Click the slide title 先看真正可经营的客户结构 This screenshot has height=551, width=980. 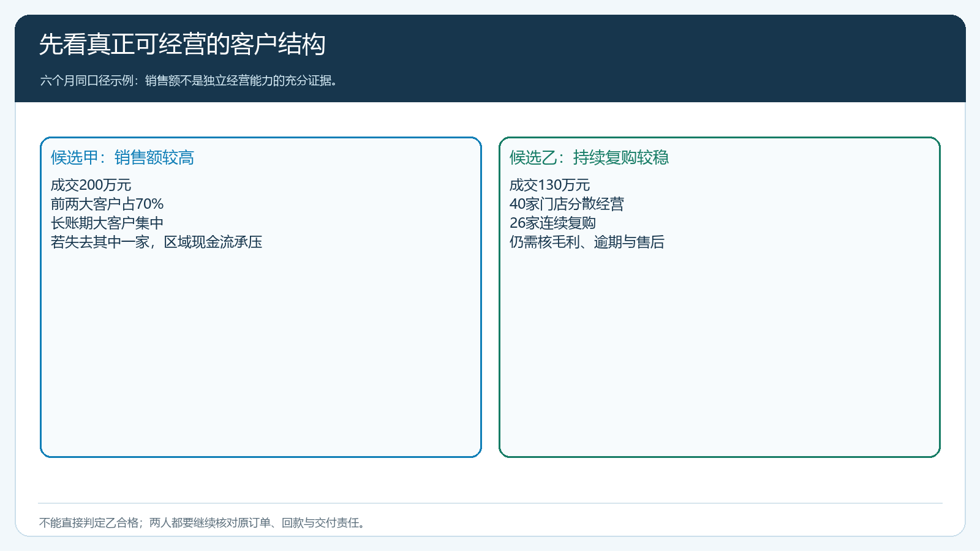tap(183, 45)
